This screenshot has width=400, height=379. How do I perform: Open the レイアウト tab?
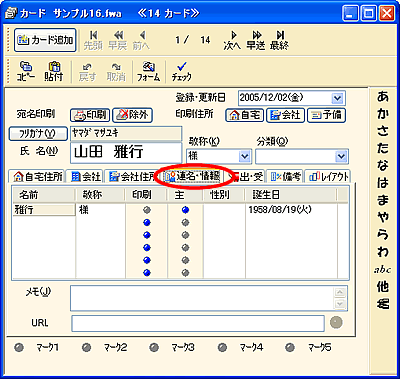pyautogui.click(x=328, y=177)
